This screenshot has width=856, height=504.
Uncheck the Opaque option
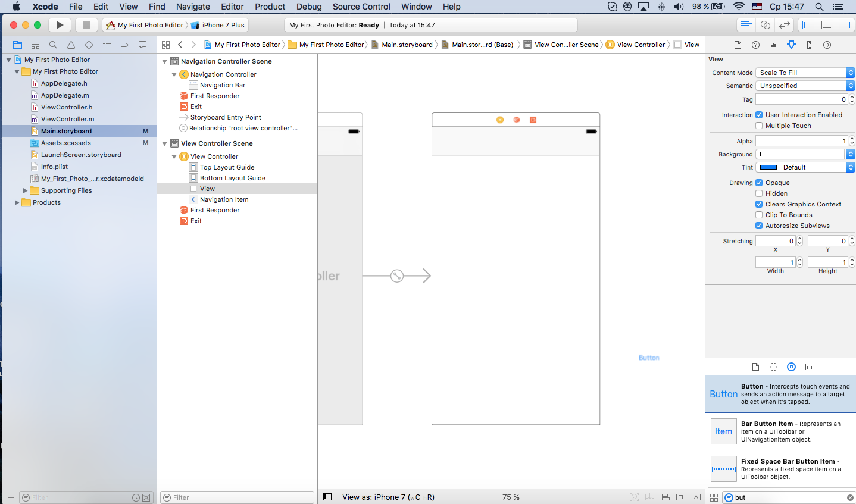pos(759,183)
